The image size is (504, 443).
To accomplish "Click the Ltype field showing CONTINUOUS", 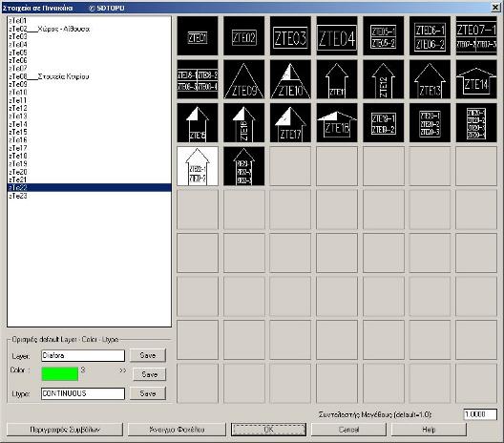I will pos(83,393).
